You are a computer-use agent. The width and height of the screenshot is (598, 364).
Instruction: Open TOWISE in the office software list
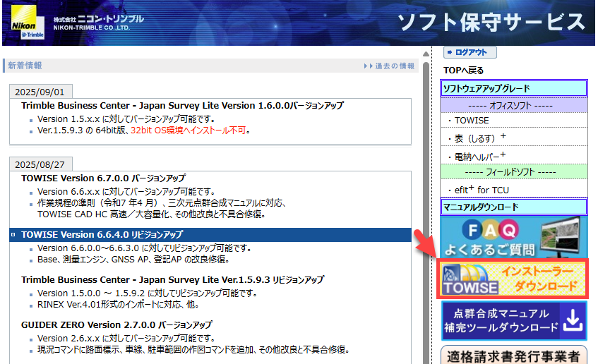click(x=472, y=120)
